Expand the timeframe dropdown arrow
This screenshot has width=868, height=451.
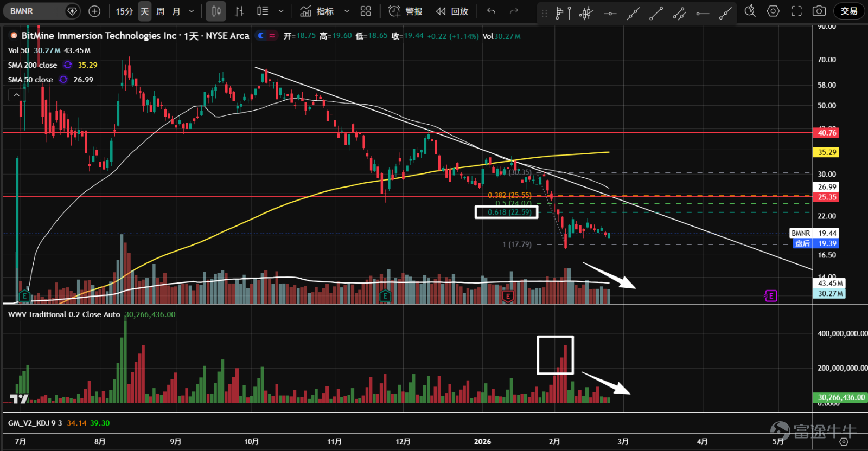[192, 11]
